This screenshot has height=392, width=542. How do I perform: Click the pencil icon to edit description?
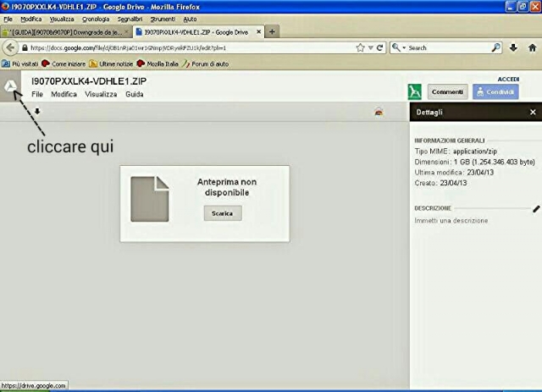[x=535, y=207]
